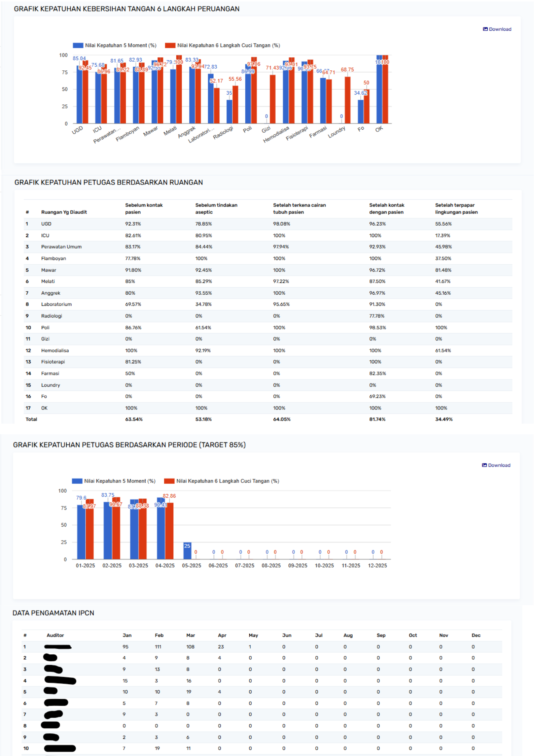The width and height of the screenshot is (534, 756).
Task: Click the "Ruangan Yg Diaudit" column header
Action: [x=64, y=212]
